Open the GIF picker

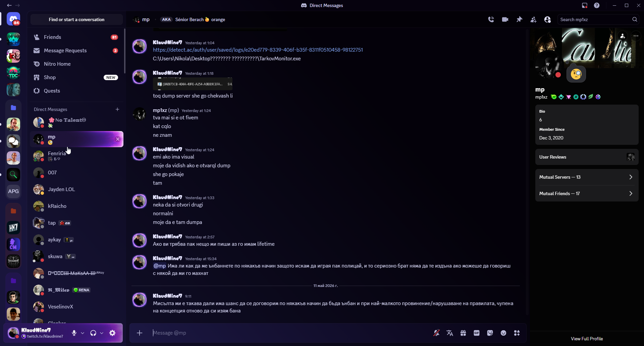[477, 333]
